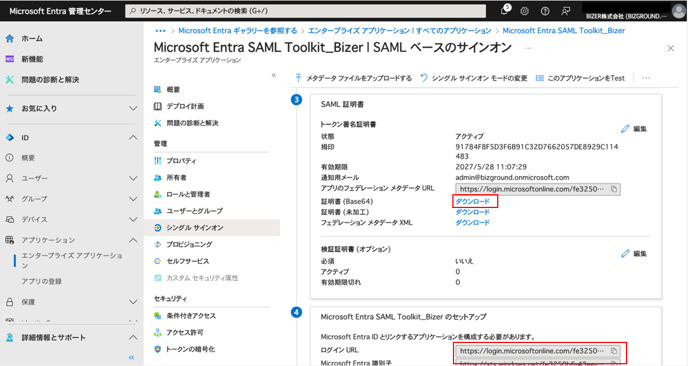Collapse 詳細情報とサポート chevron
Screen dimensions: 688x366
[133, 337]
